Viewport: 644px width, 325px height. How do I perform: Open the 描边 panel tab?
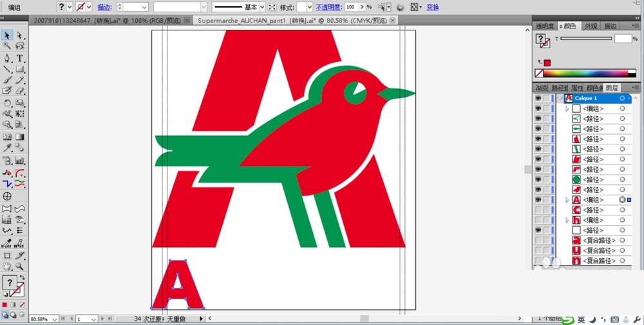pos(610,26)
